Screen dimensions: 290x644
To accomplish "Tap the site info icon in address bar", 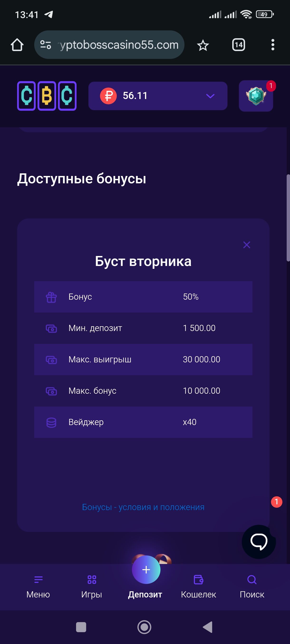I will (x=46, y=45).
